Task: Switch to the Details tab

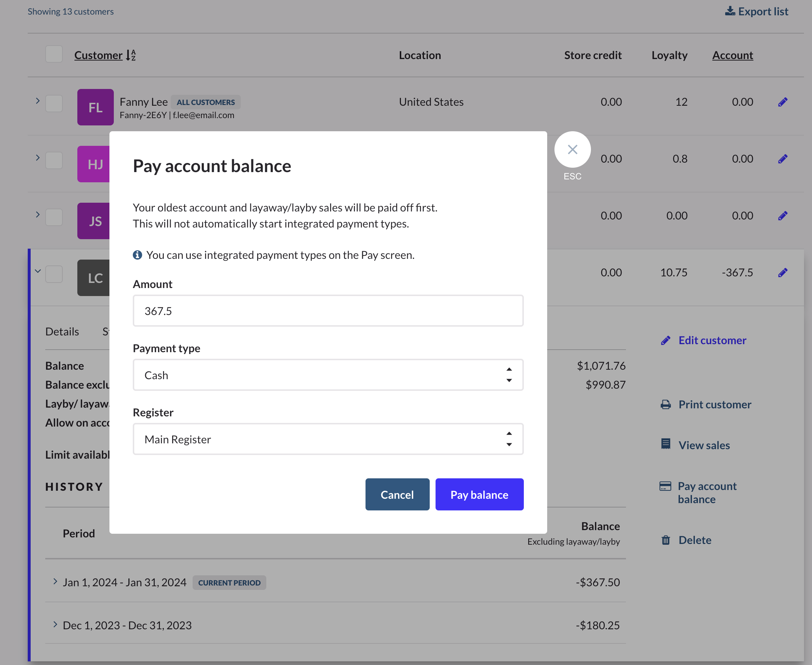Action: (62, 331)
